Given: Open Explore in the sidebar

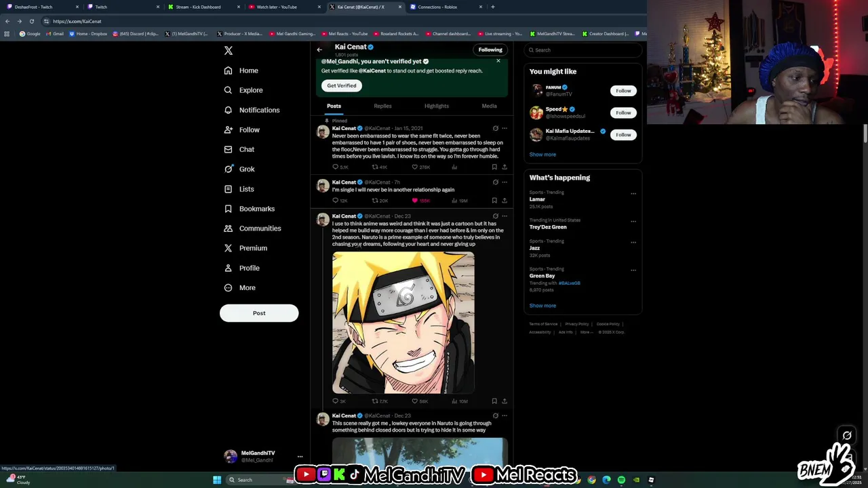Looking at the screenshot, I should tap(243, 90).
